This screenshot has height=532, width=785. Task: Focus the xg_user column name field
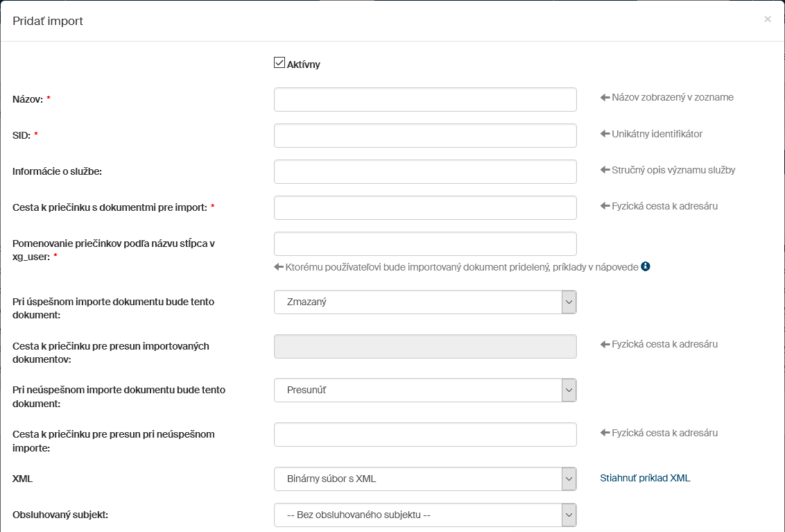coord(425,243)
